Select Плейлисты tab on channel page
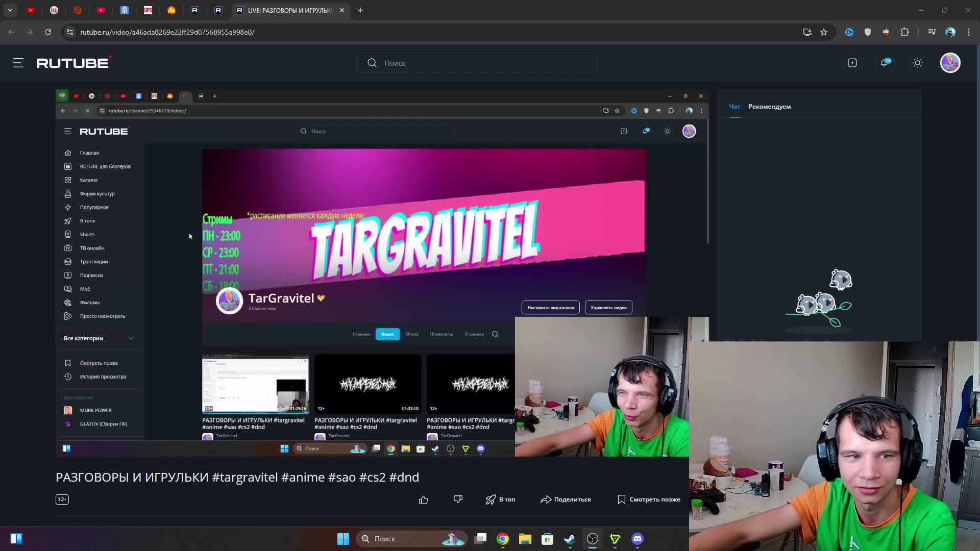This screenshot has height=551, width=980. 442,334
